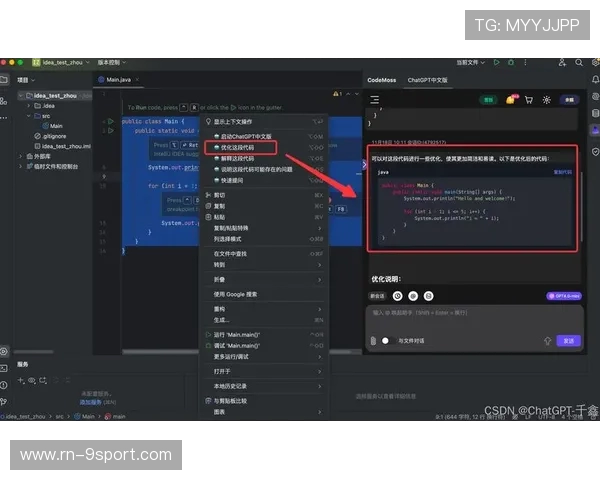Open the notifications bell on right sidebar
This screenshot has width=600, height=480.
click(595, 79)
